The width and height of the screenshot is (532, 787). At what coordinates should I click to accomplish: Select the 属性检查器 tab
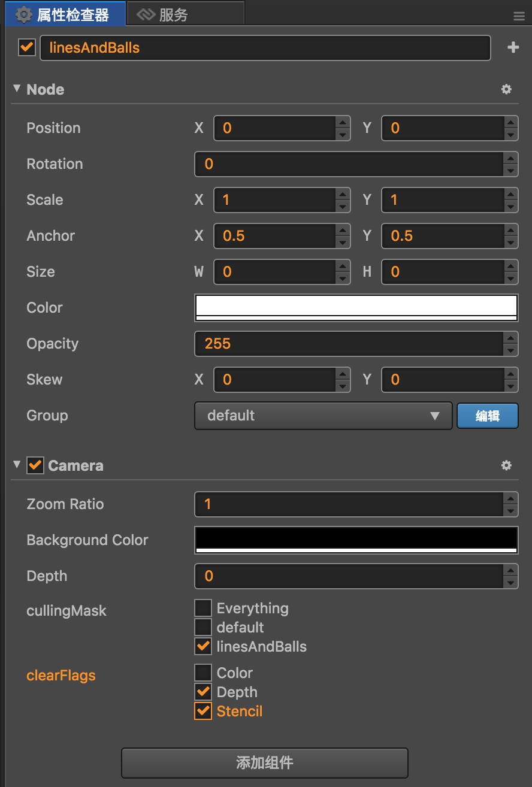(65, 15)
